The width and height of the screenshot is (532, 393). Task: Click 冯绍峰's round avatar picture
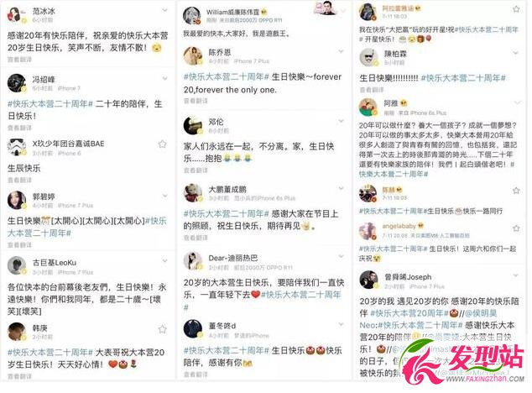point(16,83)
